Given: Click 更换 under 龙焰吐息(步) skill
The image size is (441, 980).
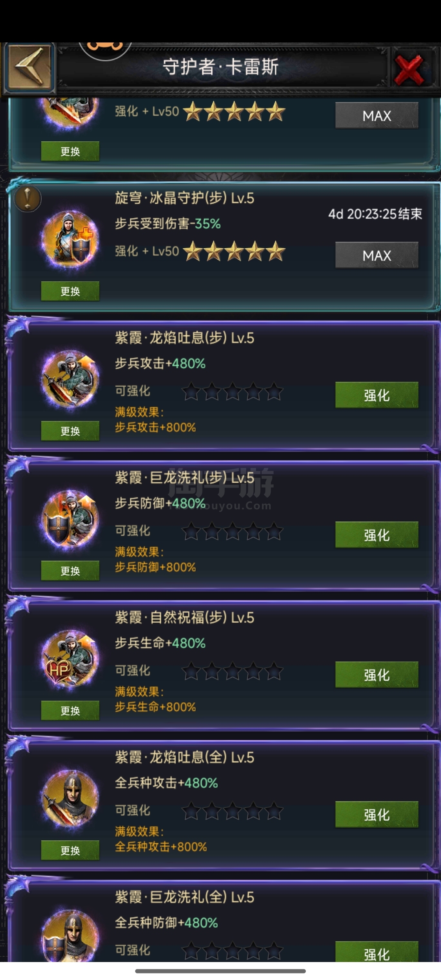Looking at the screenshot, I should (x=70, y=431).
